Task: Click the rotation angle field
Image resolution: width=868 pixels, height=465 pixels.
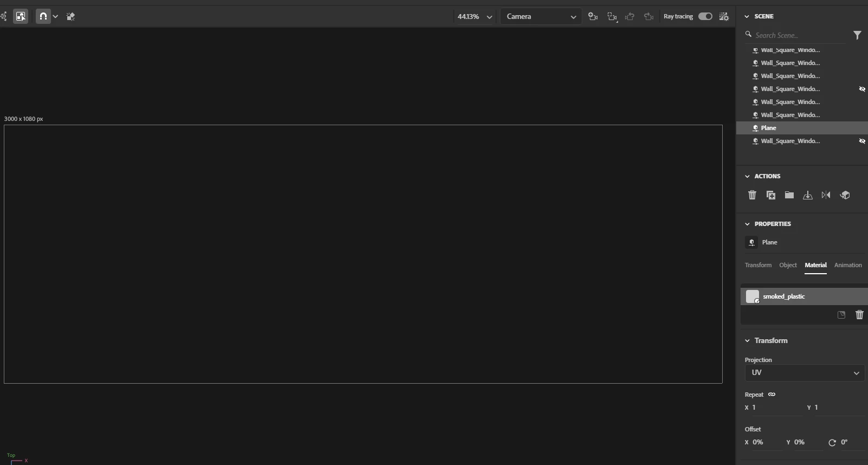Action: [x=851, y=442]
